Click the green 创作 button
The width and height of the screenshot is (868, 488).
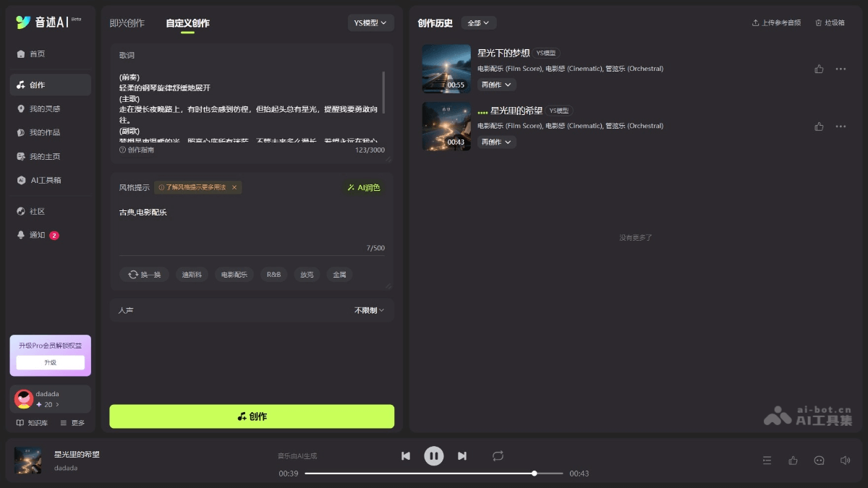point(251,416)
